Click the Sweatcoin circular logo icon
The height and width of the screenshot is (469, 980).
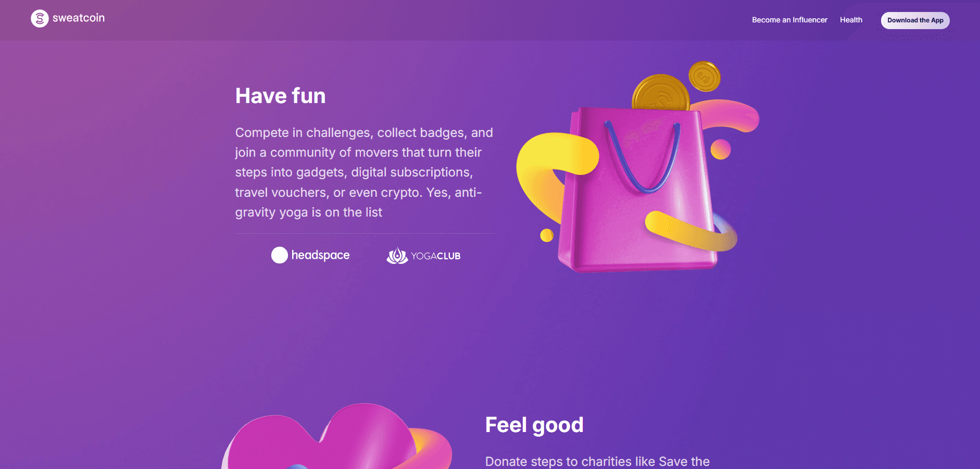(40, 18)
